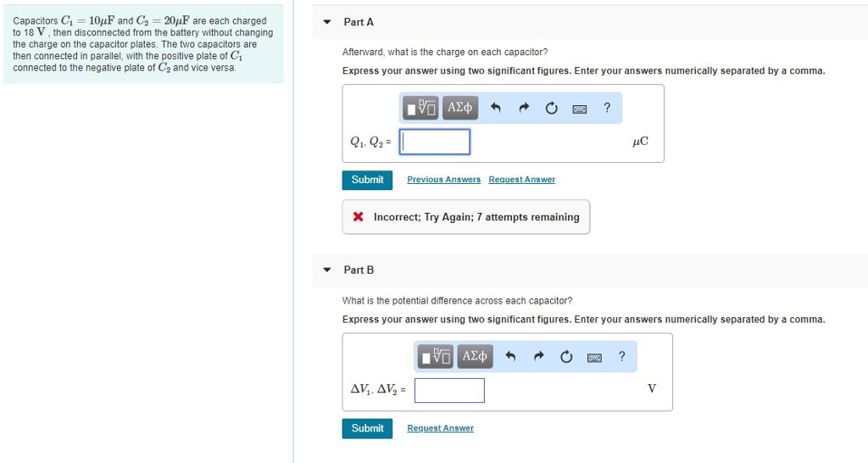Click the redo arrow in Part A toolbar
868x463 pixels.
click(524, 108)
